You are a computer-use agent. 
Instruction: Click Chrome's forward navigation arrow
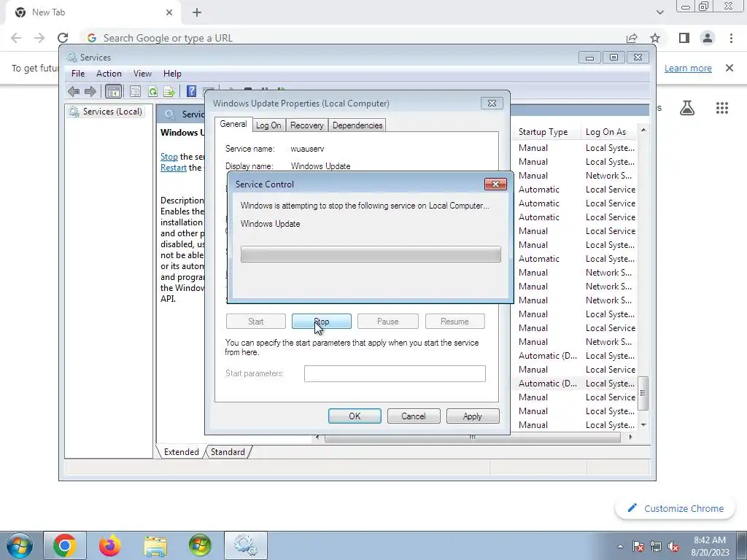click(39, 38)
